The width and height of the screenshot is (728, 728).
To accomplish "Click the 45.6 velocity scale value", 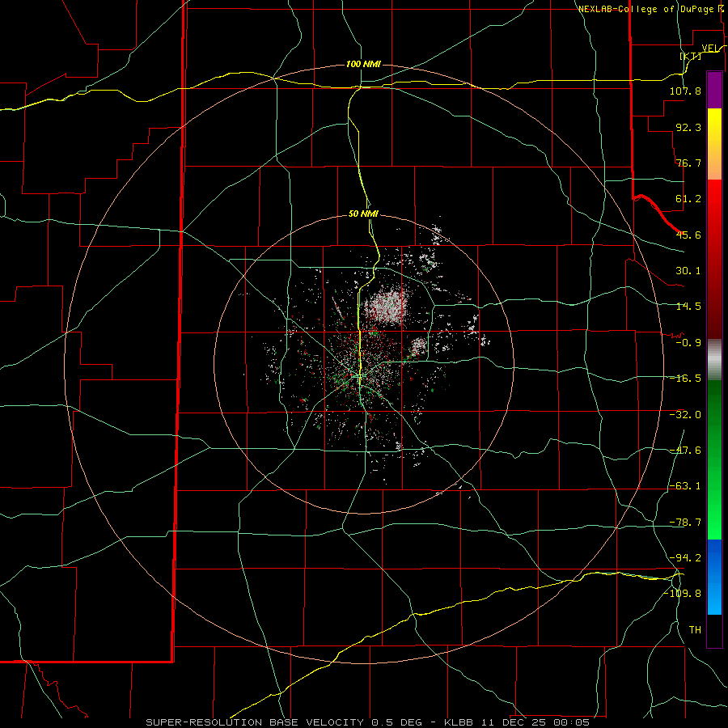I will pyautogui.click(x=688, y=235).
